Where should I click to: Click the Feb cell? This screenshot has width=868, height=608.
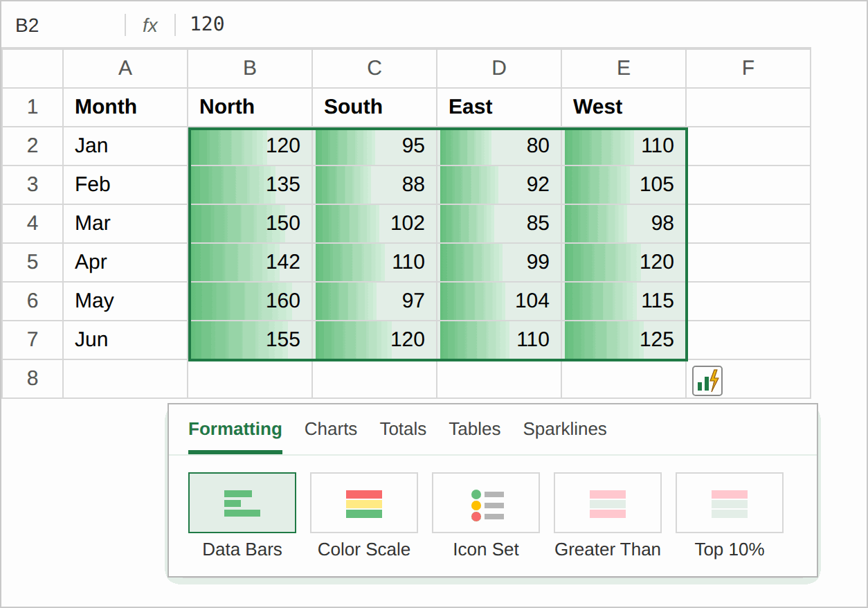tap(125, 184)
